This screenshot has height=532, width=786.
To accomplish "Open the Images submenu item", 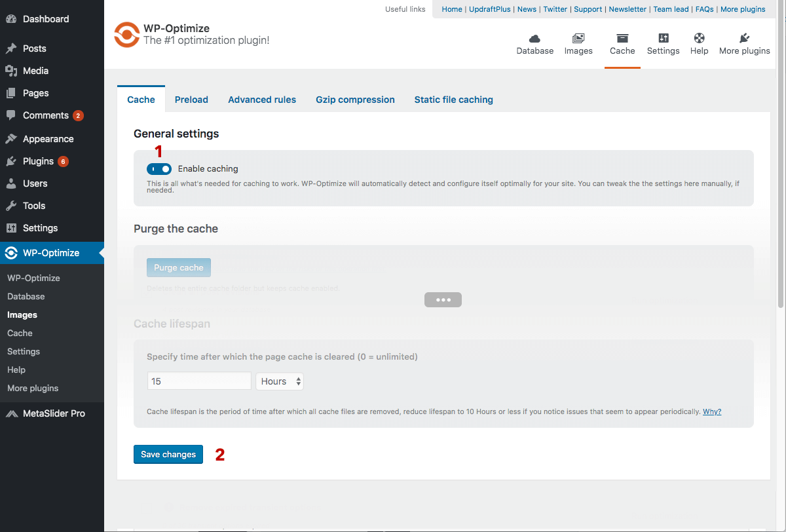I will pos(22,315).
